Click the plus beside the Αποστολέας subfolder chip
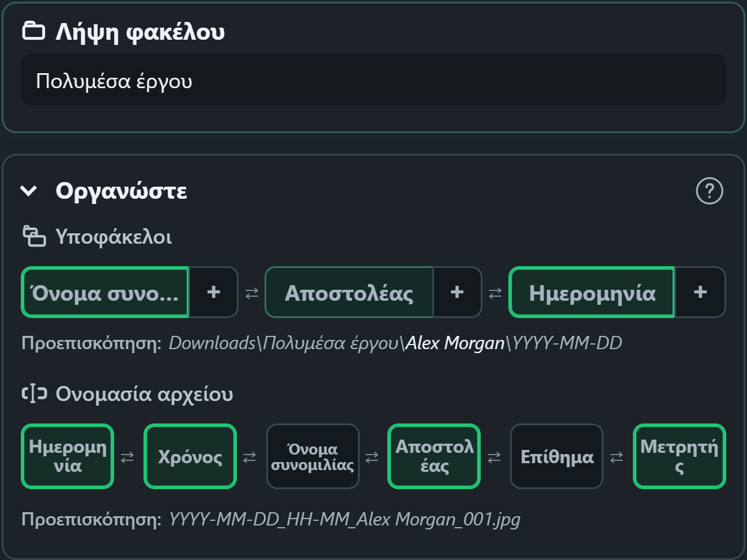The width and height of the screenshot is (747, 560). (x=457, y=292)
